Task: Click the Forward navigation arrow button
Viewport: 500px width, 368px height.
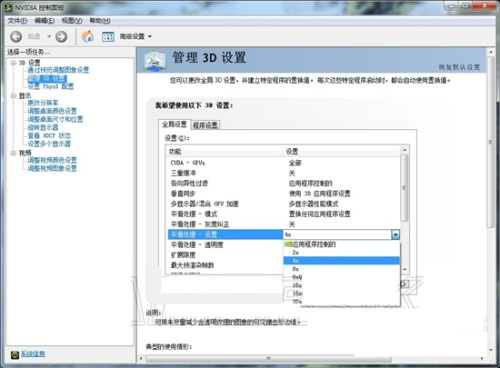Action: point(61,36)
